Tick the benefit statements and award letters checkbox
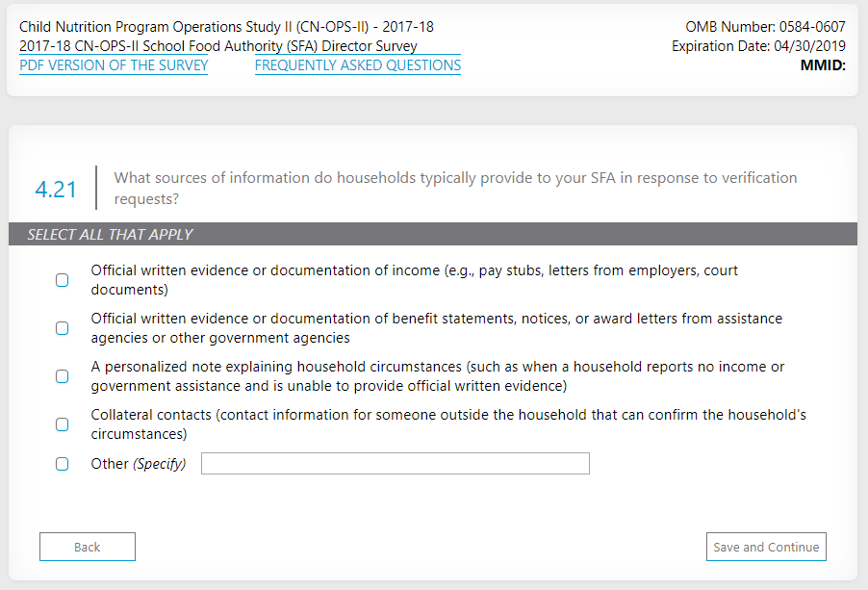Image resolution: width=868 pixels, height=590 pixels. click(x=63, y=328)
